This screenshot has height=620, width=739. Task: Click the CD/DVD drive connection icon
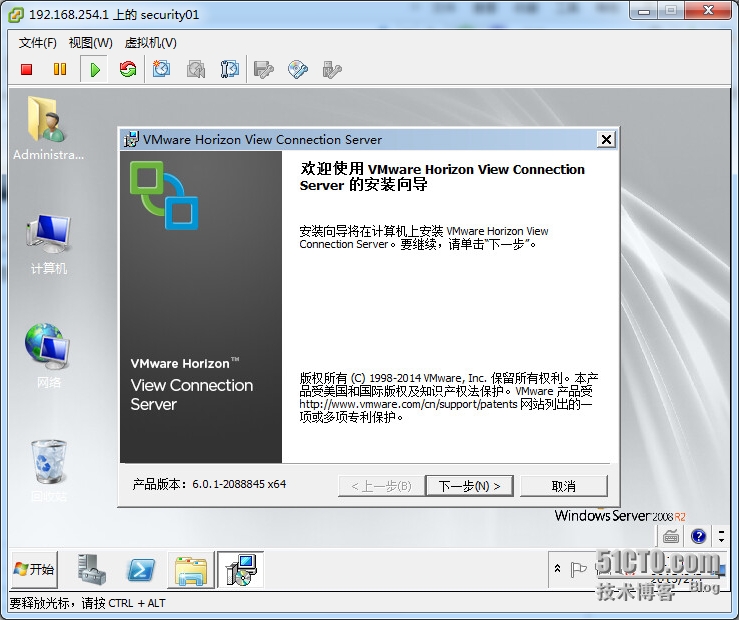click(x=298, y=70)
